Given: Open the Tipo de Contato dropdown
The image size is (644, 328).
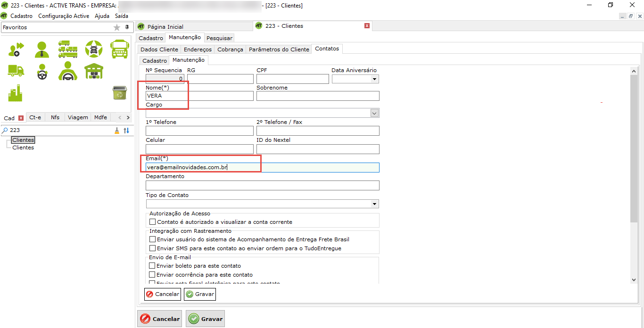Looking at the screenshot, I should pyautogui.click(x=375, y=204).
